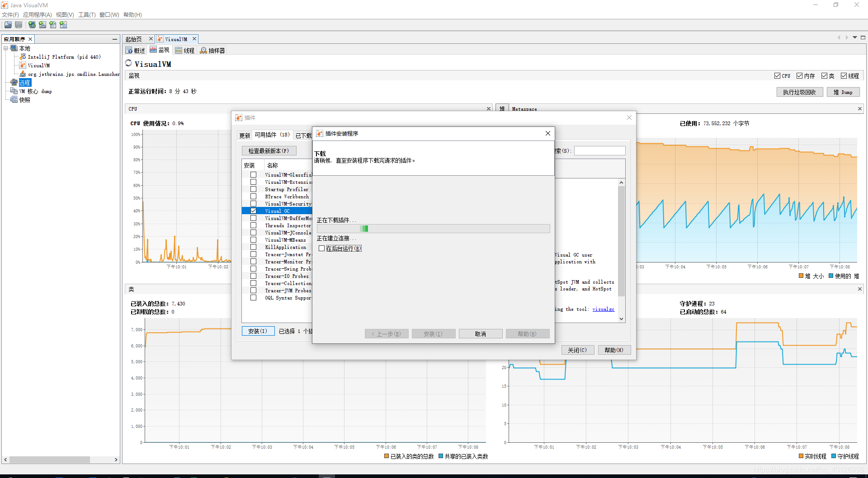Check the KillApplication plugin checkbox
The image size is (868, 478).
[254, 247]
